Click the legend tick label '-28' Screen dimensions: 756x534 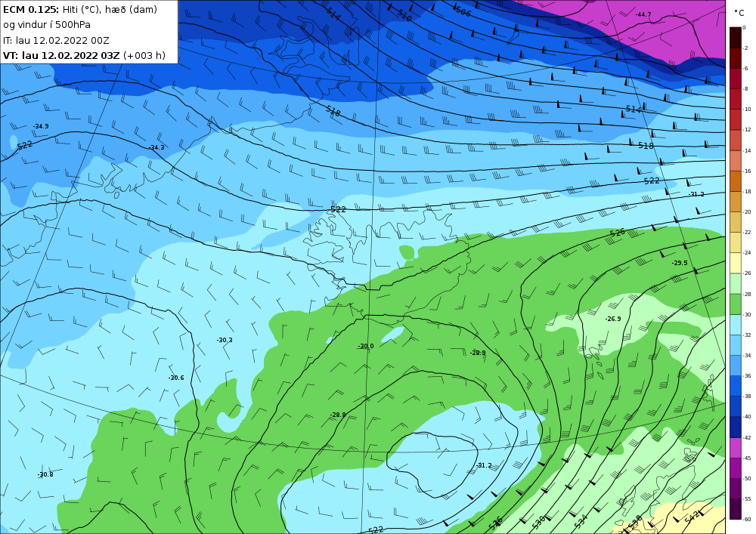[747, 294]
